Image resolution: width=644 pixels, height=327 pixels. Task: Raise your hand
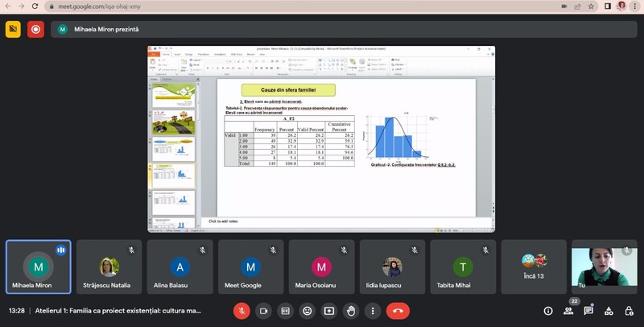[x=350, y=310]
